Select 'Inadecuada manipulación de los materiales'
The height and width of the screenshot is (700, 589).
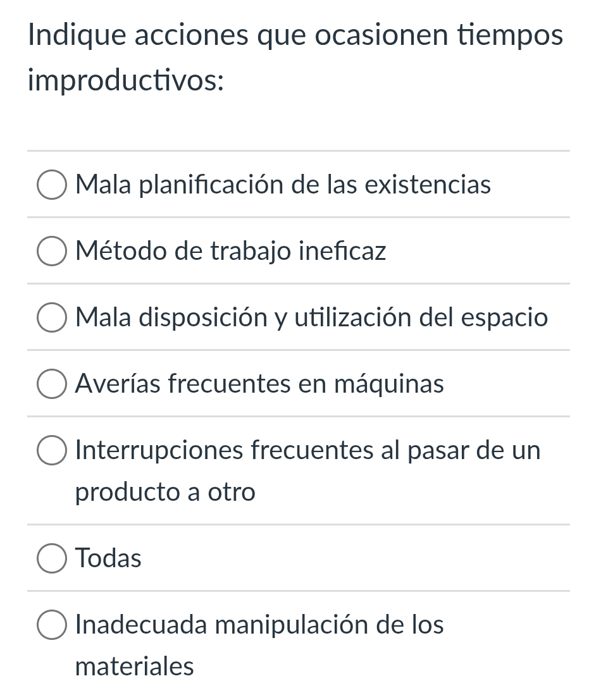pos(51,624)
